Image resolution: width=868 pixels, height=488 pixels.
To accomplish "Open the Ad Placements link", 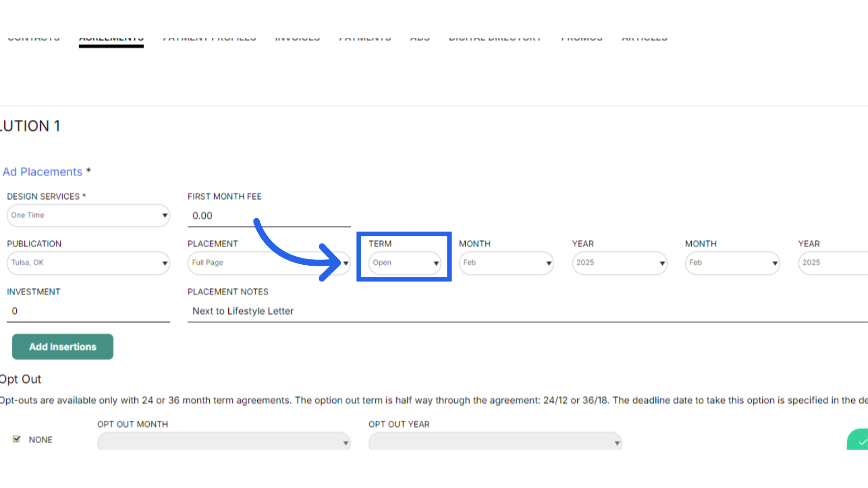I will [x=42, y=172].
